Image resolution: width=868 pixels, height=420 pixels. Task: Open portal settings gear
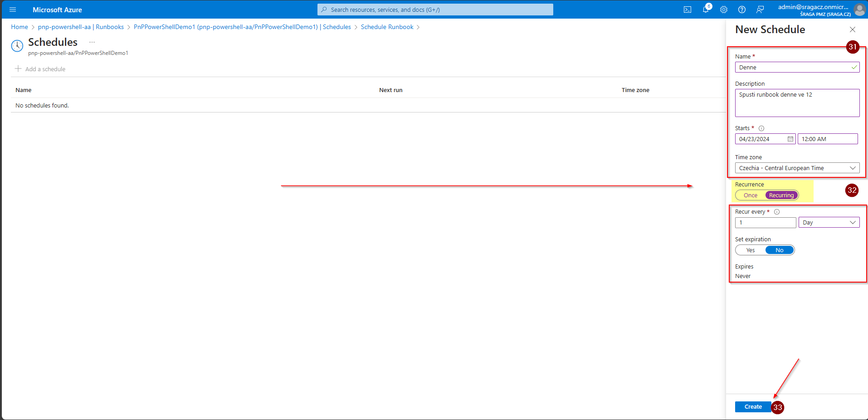(724, 10)
